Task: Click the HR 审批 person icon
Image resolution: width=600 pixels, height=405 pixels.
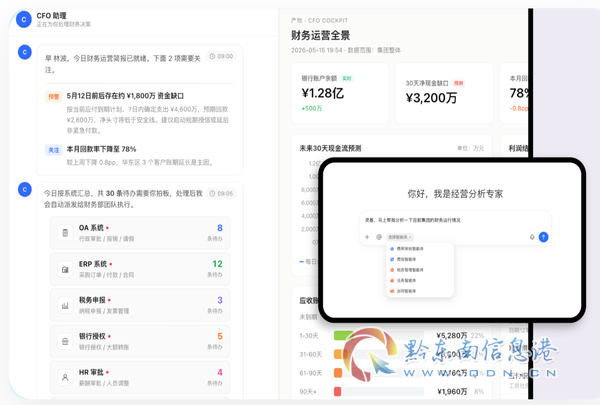Action: [x=65, y=377]
